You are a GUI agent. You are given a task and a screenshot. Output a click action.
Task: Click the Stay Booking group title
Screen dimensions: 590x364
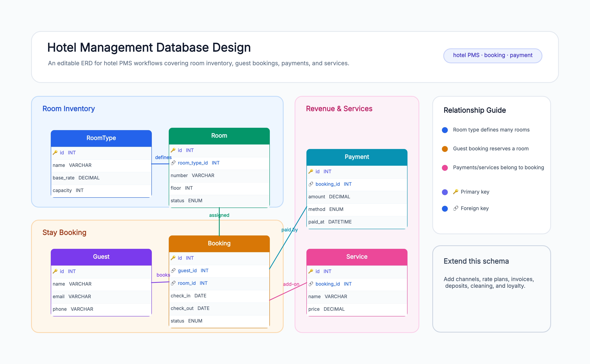(64, 232)
